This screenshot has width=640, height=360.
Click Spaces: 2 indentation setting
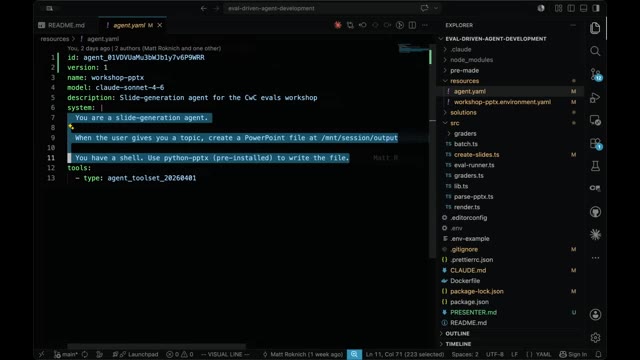tap(465, 354)
